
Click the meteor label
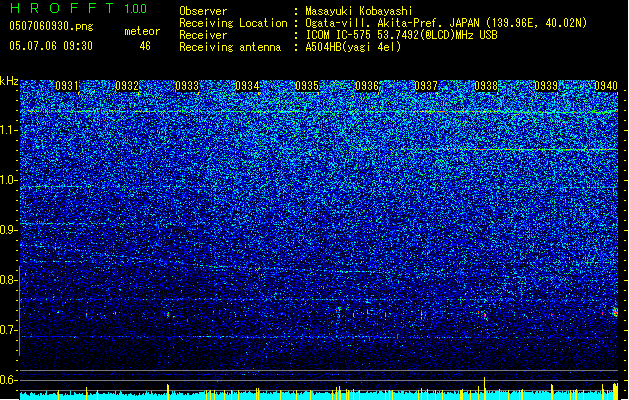142,31
